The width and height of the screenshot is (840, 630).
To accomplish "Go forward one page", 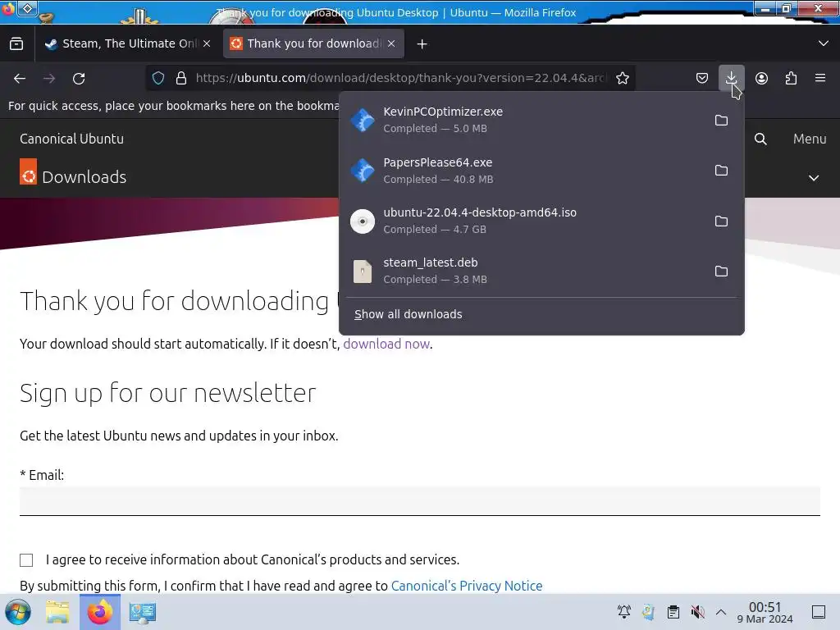I will [x=49, y=78].
